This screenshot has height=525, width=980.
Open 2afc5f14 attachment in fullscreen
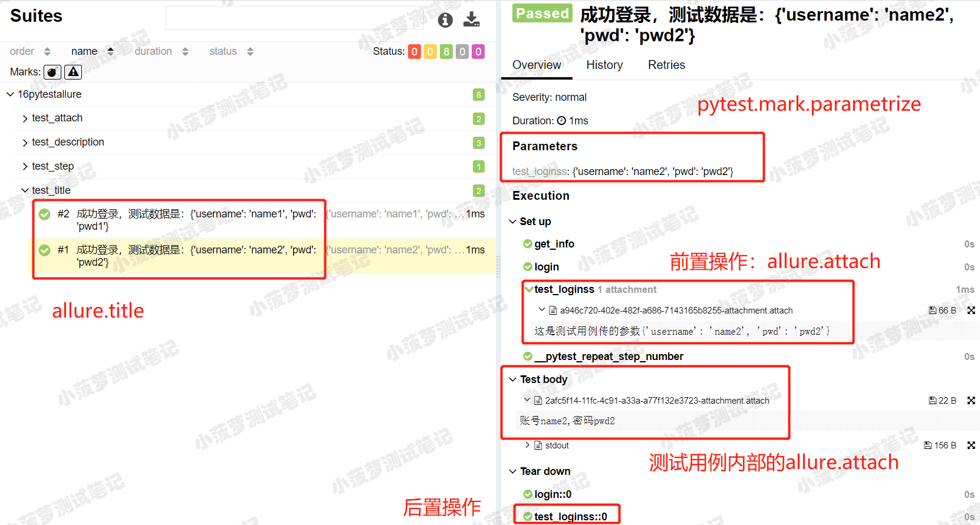pos(971,400)
